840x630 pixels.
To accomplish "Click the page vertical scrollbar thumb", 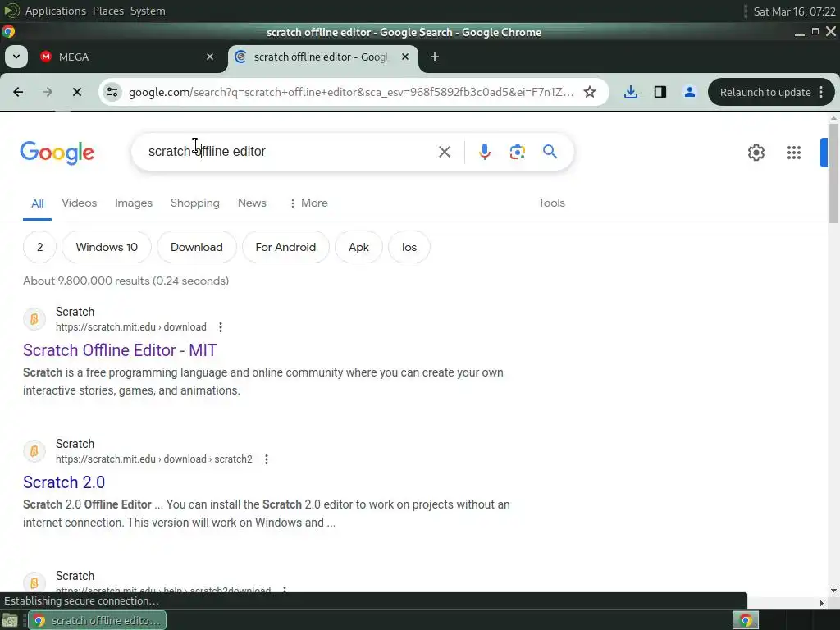I will click(833, 173).
